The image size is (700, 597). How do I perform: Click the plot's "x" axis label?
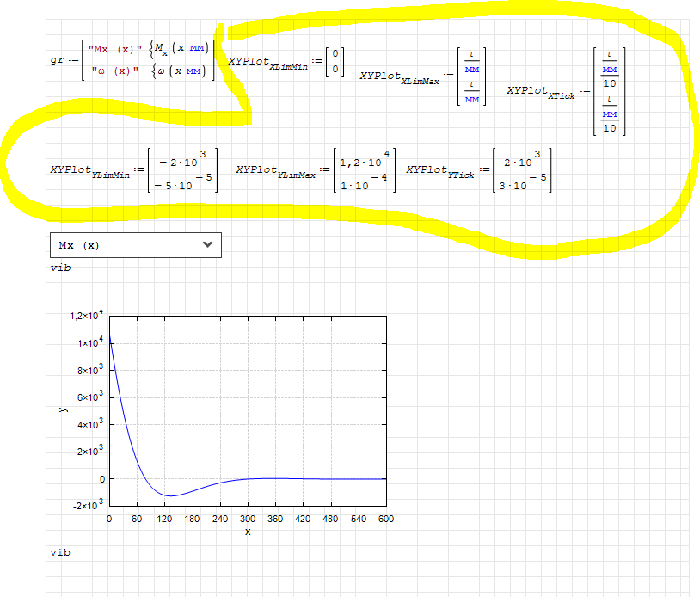tap(248, 532)
